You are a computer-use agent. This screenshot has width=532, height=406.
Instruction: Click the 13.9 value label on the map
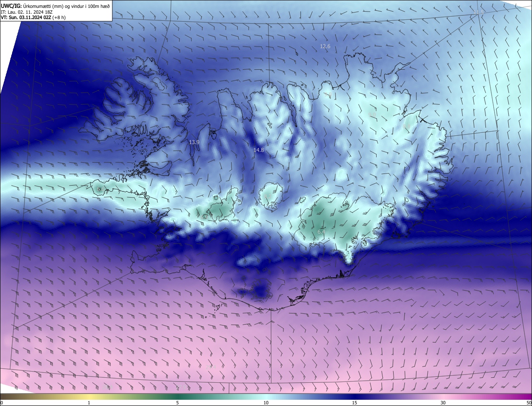194,142
